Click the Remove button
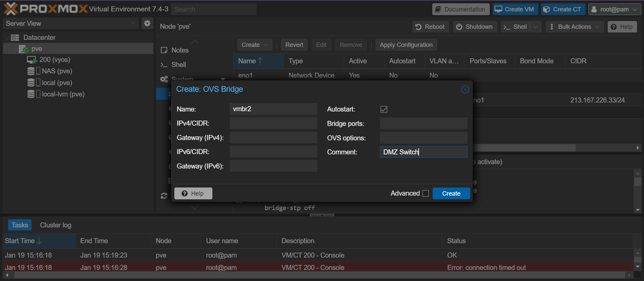This screenshot has width=644, height=281. [351, 45]
